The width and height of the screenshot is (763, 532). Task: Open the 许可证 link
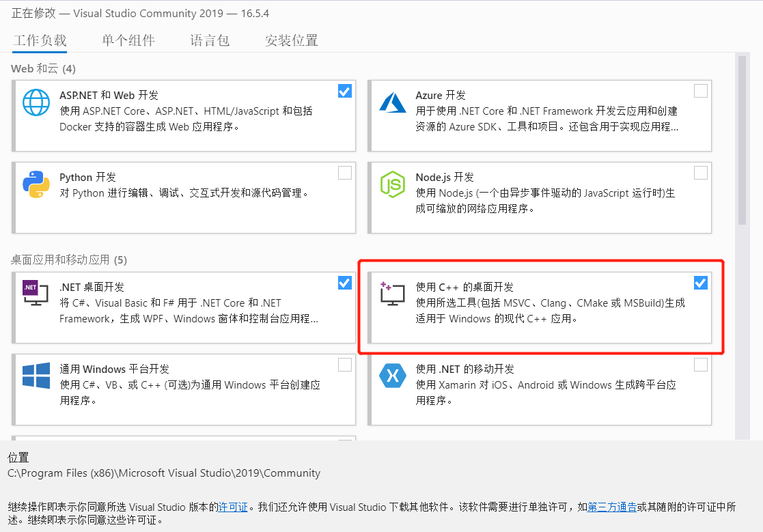point(233,507)
